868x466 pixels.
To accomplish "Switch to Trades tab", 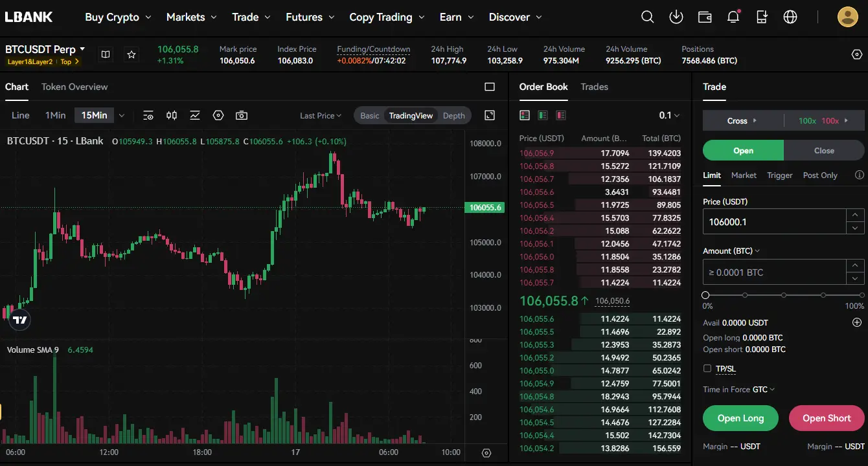I will [x=594, y=87].
